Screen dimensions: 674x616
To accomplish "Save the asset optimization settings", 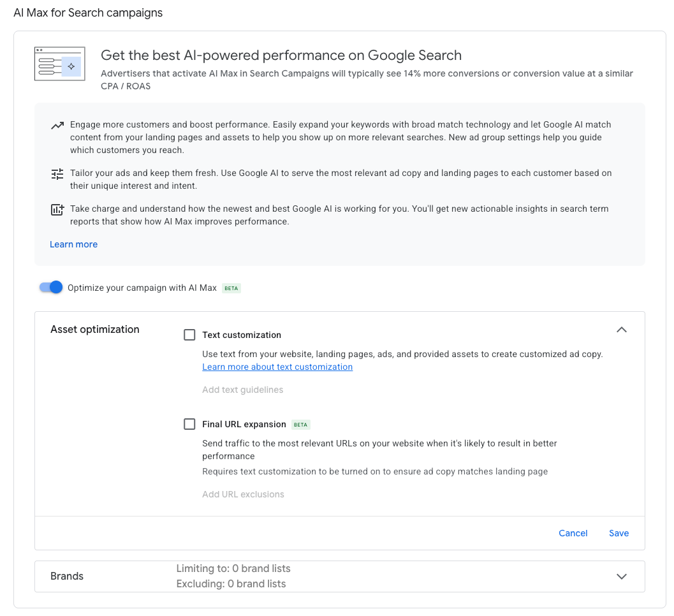I will [x=619, y=533].
